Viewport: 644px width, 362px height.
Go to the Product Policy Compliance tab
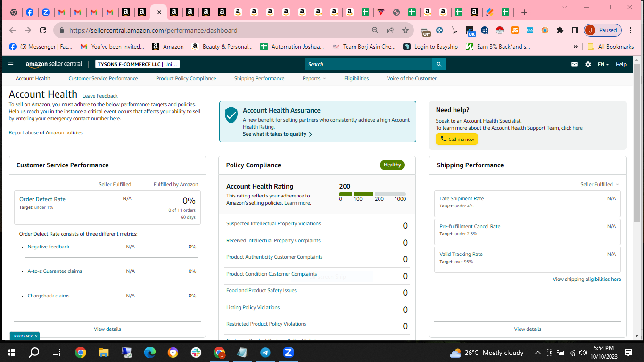tap(186, 78)
